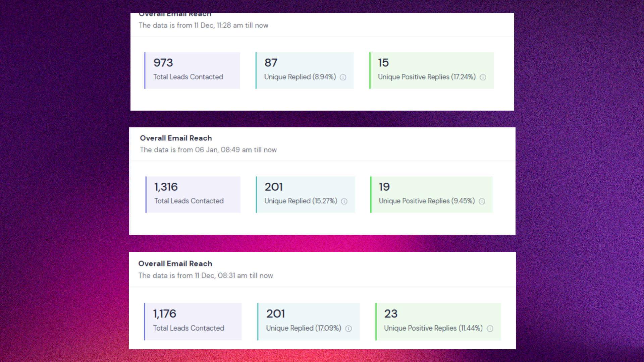Open info icon next to Unique Positive Replies (9.45%)
The width and height of the screenshot is (644, 362).
pos(482,201)
